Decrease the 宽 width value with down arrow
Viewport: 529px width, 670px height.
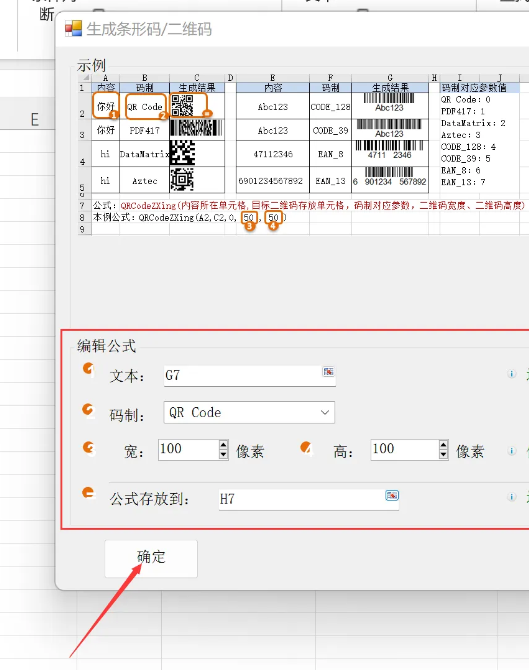pyautogui.click(x=223, y=455)
